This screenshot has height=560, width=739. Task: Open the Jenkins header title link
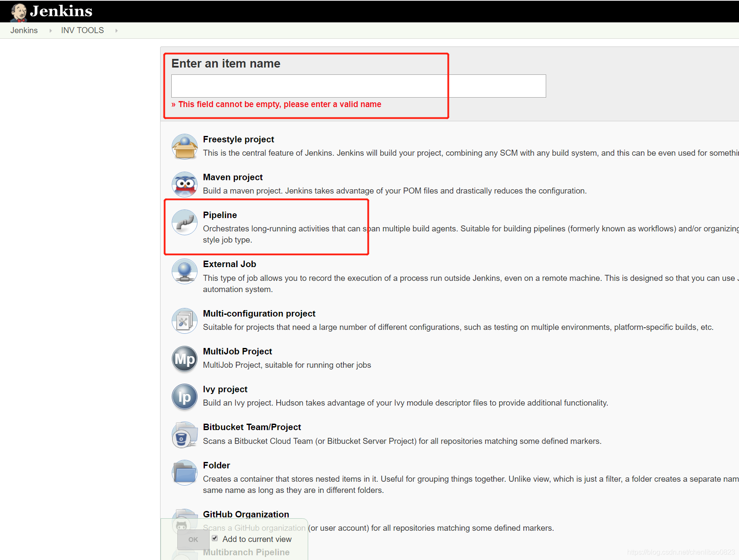pos(61,11)
